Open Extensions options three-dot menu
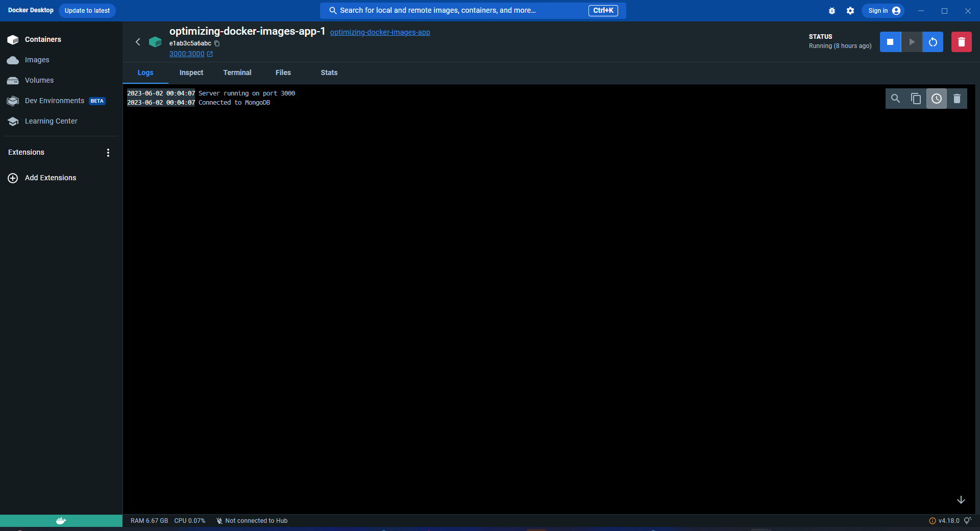This screenshot has height=531, width=980. [x=108, y=153]
